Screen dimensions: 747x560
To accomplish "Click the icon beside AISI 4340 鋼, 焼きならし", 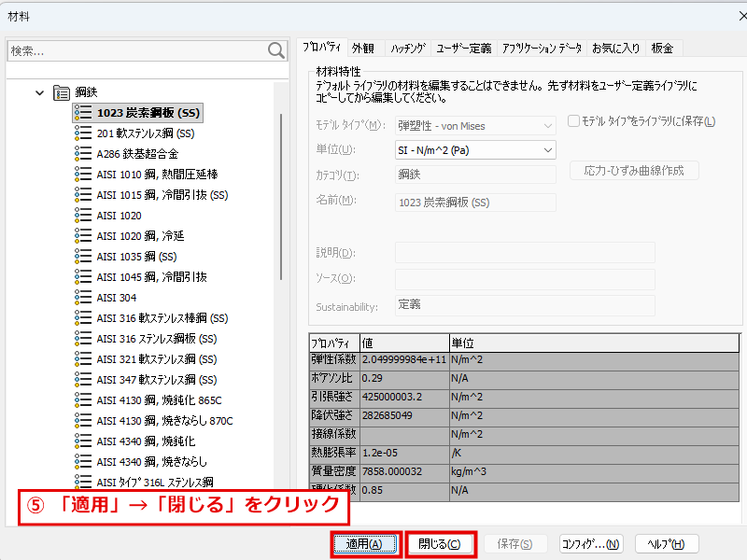I will click(x=83, y=461).
